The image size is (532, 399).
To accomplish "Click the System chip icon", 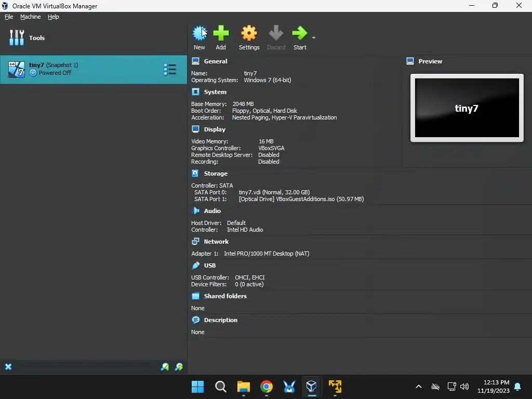I will (195, 91).
